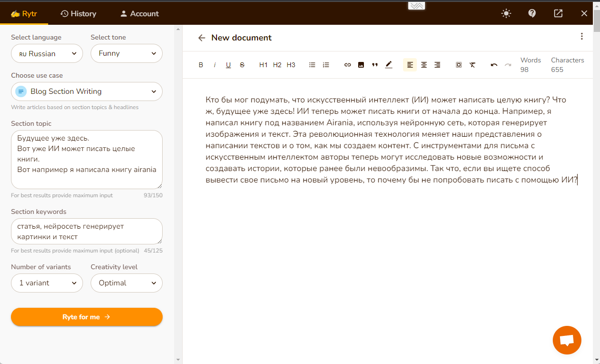Edit the Section topic text area
Viewport: 600px width, 364px height.
[x=87, y=160]
